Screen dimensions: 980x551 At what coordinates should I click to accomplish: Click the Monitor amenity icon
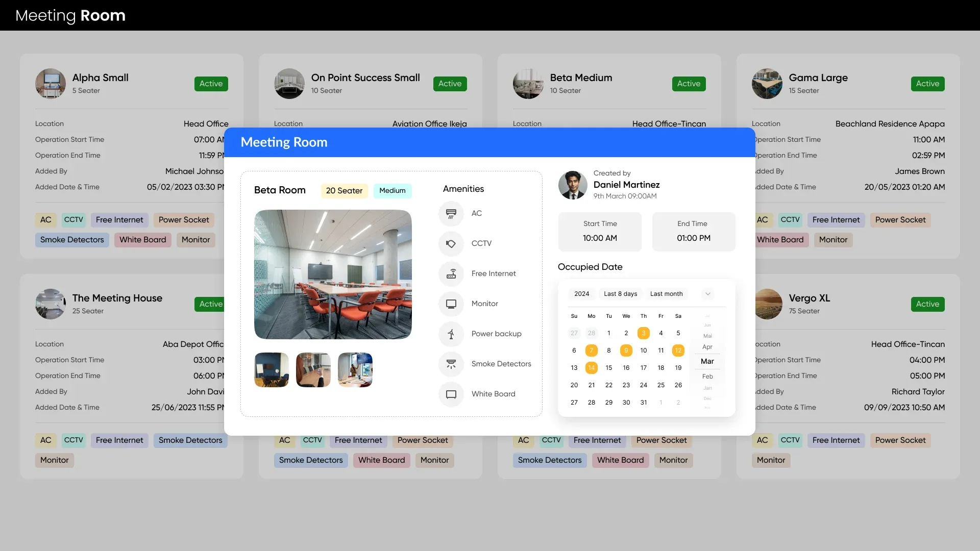click(451, 304)
